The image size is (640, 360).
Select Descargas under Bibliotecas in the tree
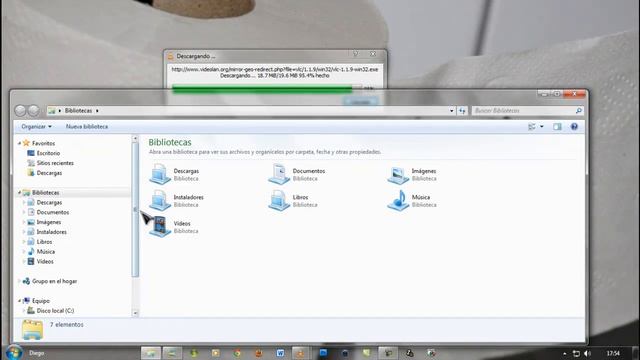tap(49, 202)
